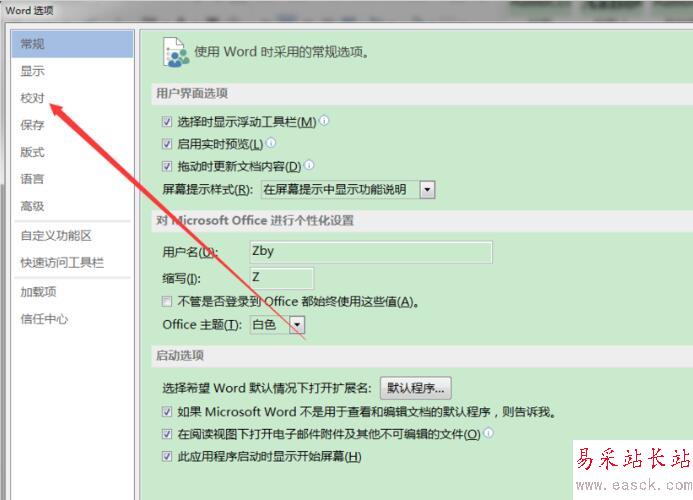Click the 对 Microsoft Office 进行个性化设置 heading
The image size is (693, 500).
point(255,220)
